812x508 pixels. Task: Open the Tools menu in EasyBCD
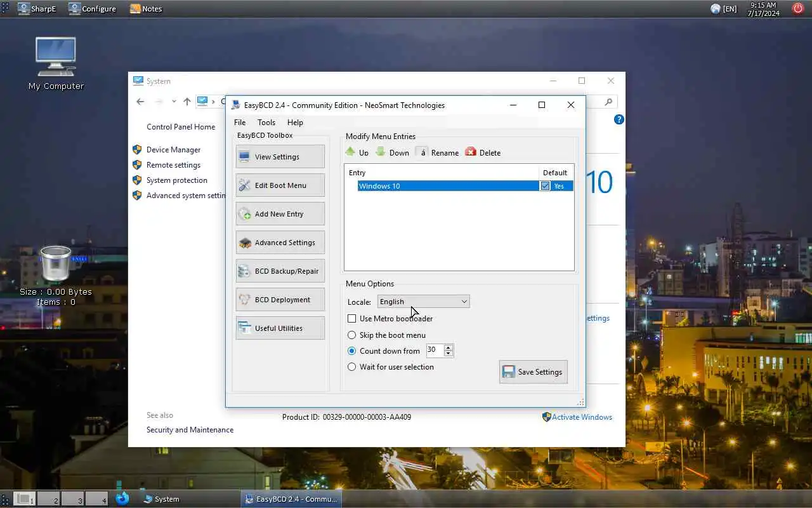pyautogui.click(x=266, y=123)
